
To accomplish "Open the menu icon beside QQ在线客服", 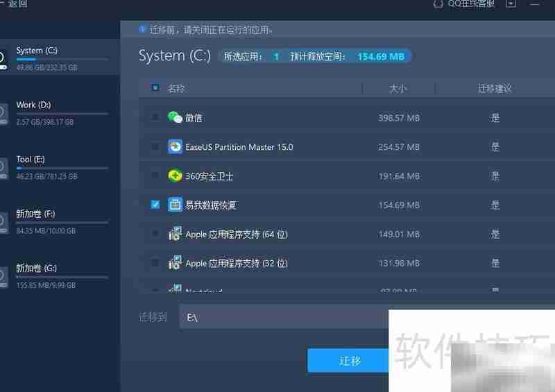I will (x=511, y=3).
